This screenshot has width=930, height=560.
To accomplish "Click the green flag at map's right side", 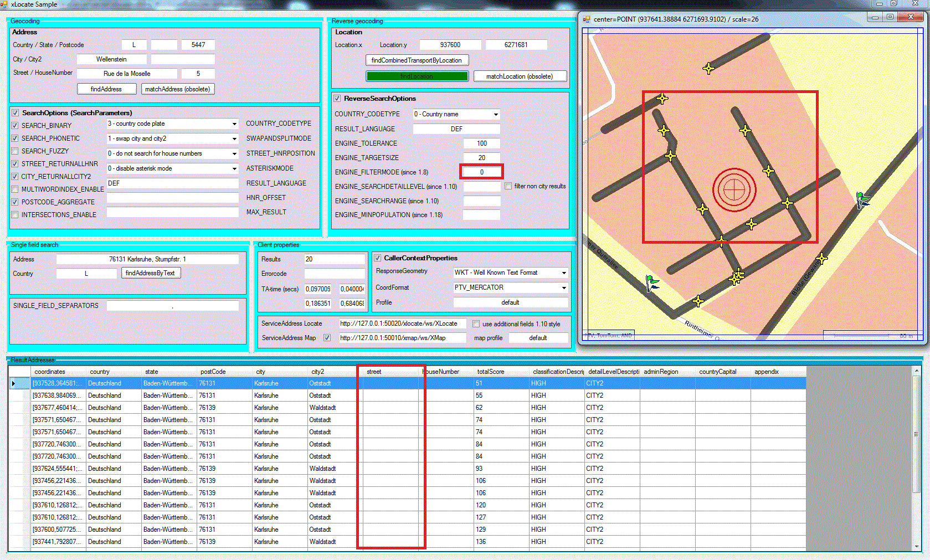I will [x=862, y=199].
